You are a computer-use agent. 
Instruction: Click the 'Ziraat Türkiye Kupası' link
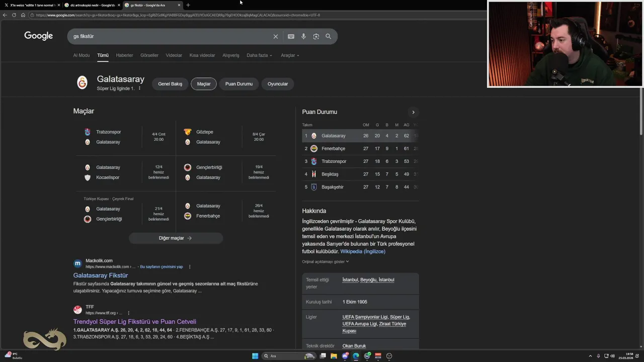pos(374,327)
